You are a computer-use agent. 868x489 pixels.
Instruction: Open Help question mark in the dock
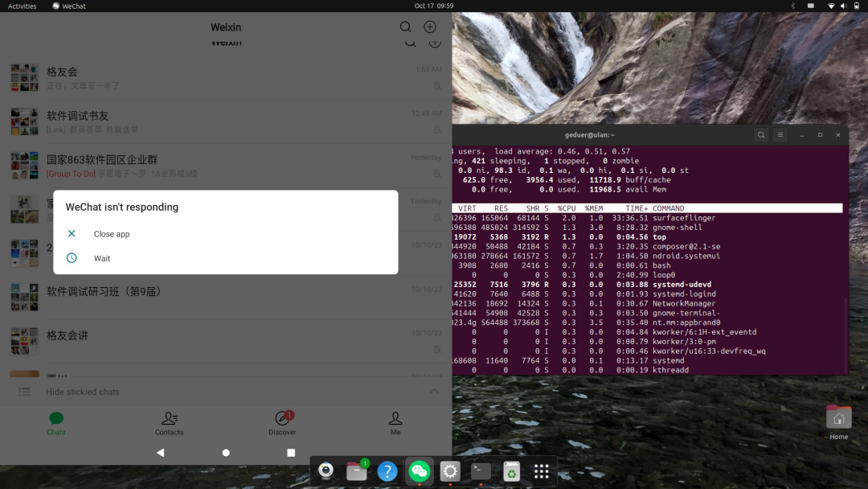pos(387,471)
